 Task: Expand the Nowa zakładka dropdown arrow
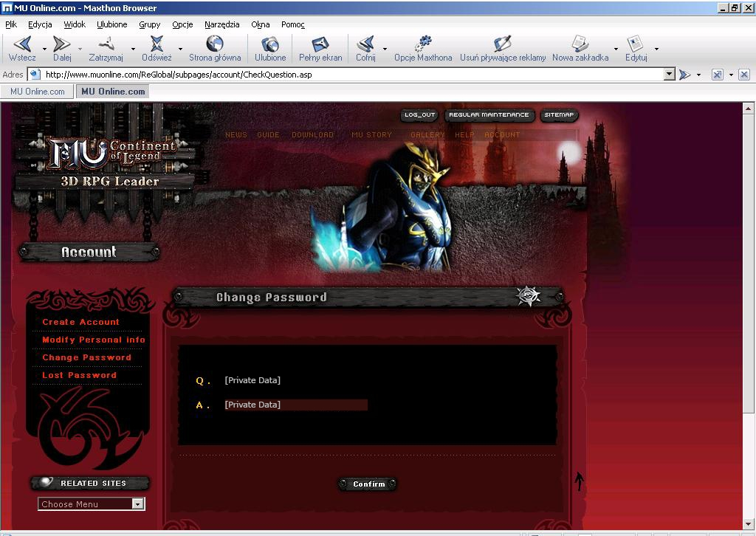616,49
